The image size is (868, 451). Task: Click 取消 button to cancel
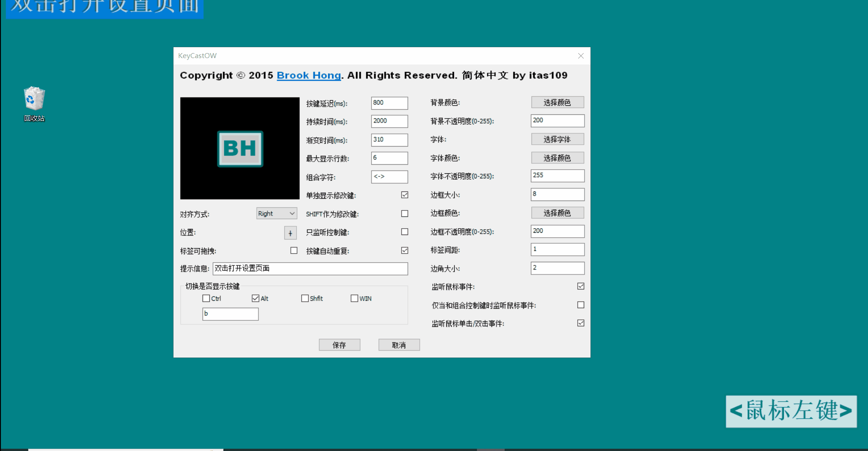[399, 345]
